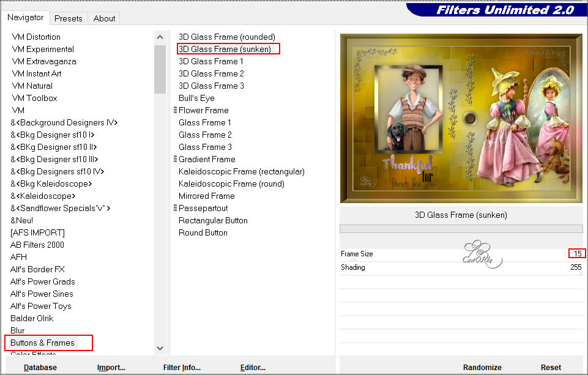Choose the Round Button filter
The width and height of the screenshot is (588, 375).
(x=203, y=233)
